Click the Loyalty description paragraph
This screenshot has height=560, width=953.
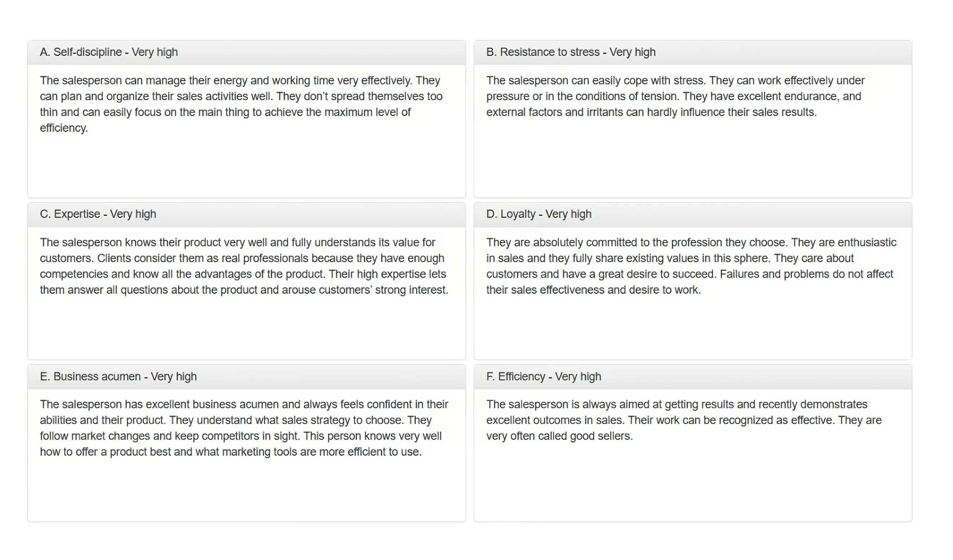coord(691,266)
